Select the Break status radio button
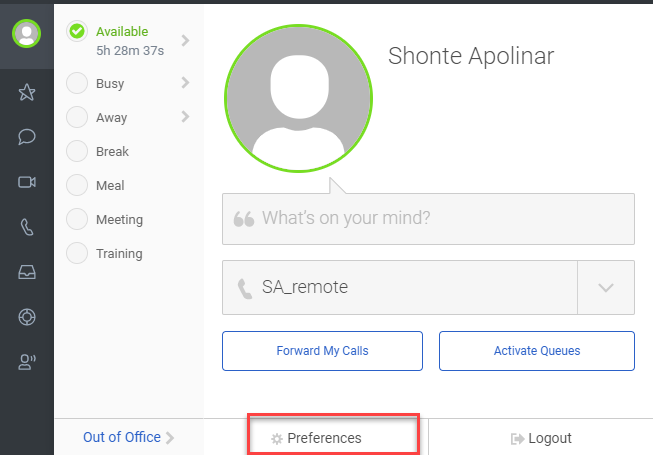This screenshot has width=653, height=455. pyautogui.click(x=77, y=151)
